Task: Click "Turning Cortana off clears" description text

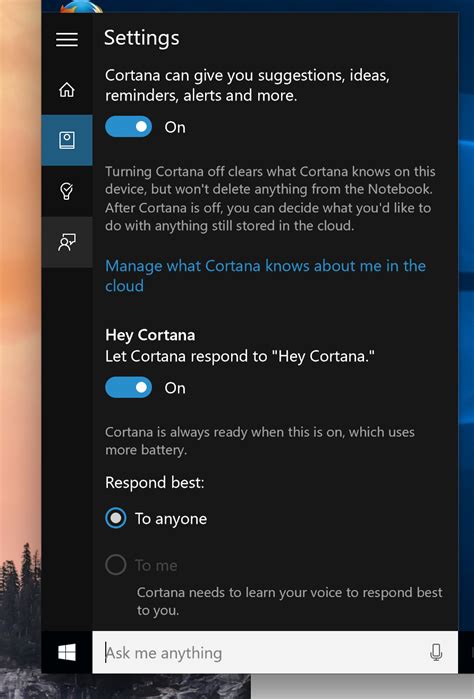Action: pos(270,198)
